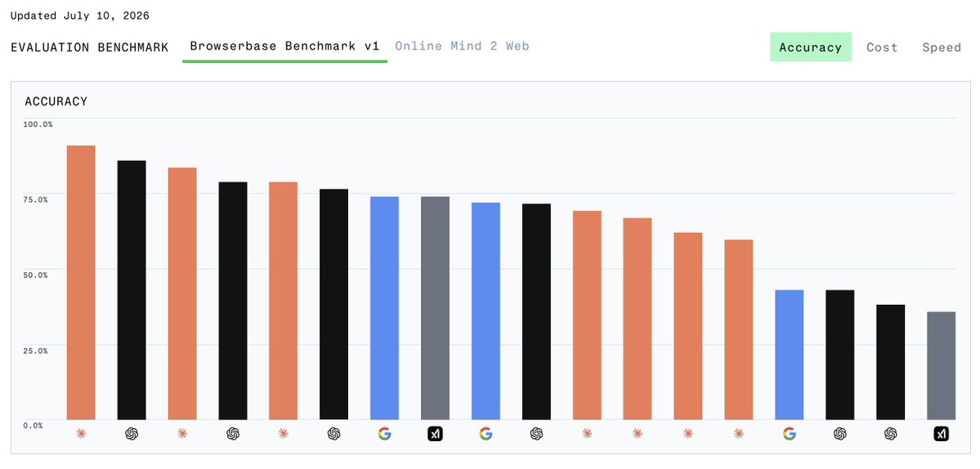Image resolution: width=980 pixels, height=469 pixels.
Task: Switch metric view to Cost
Action: 882,47
